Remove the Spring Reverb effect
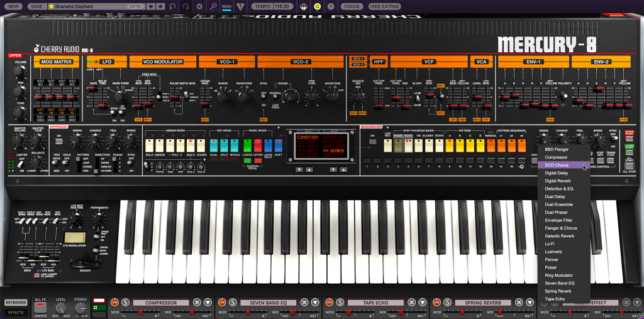This screenshot has height=319, width=644. coord(519,302)
